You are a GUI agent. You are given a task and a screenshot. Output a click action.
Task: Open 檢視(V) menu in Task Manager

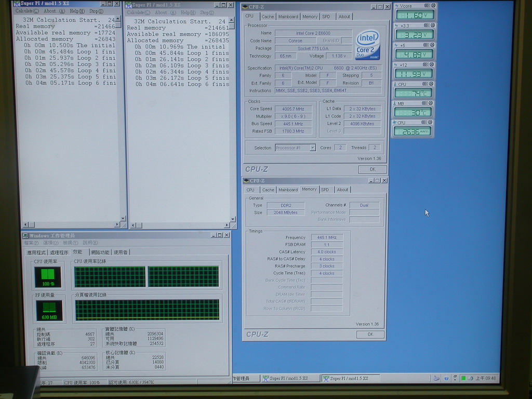(71, 243)
